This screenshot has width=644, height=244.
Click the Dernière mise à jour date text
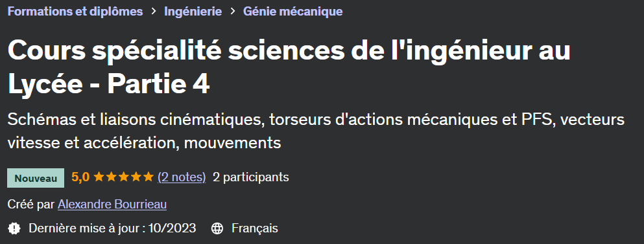pyautogui.click(x=112, y=228)
